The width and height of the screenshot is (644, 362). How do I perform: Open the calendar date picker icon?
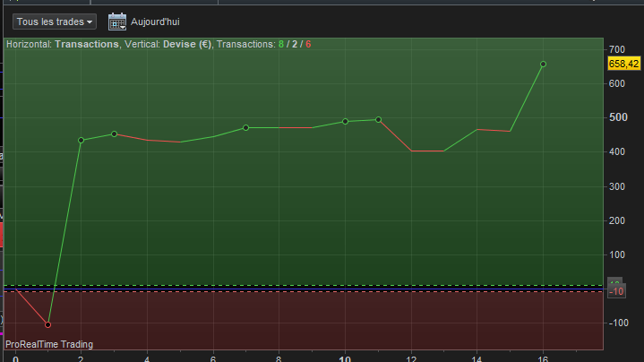pyautogui.click(x=117, y=22)
